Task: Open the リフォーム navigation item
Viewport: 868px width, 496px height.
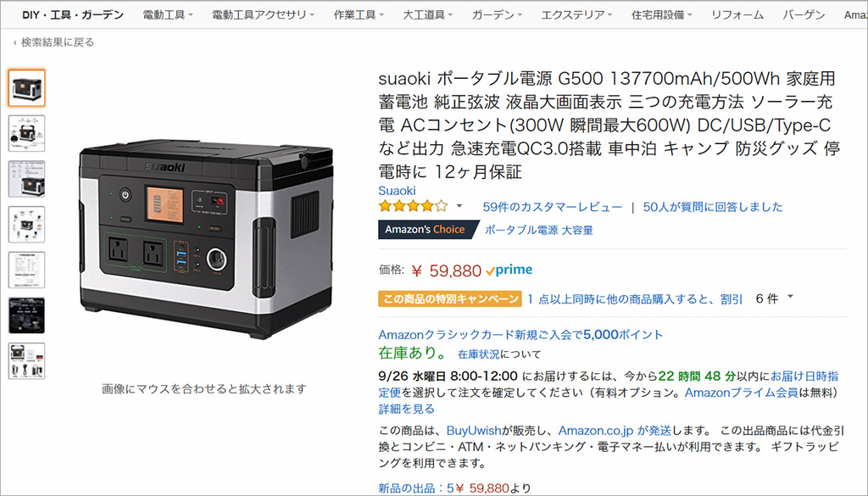Action: pyautogui.click(x=737, y=15)
